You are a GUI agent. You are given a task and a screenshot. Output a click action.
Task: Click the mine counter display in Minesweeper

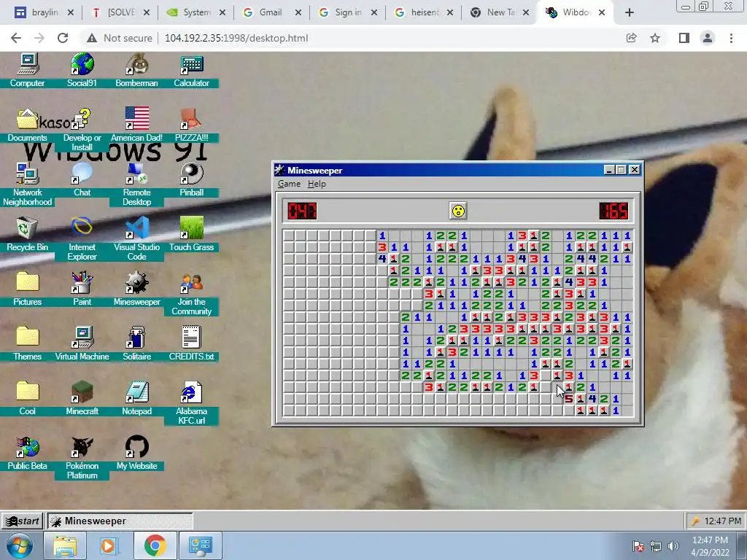(302, 211)
